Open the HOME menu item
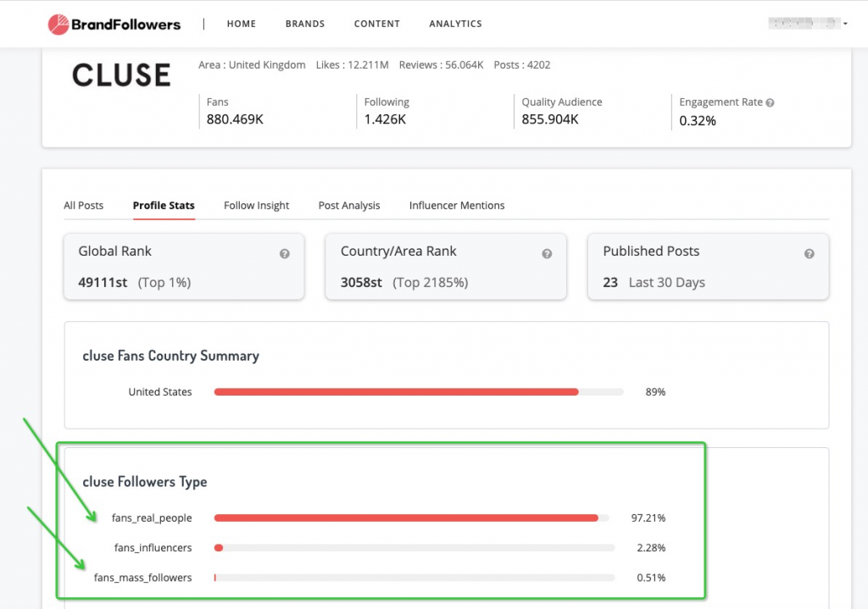Viewport: 868px width, 609px height. point(242,24)
